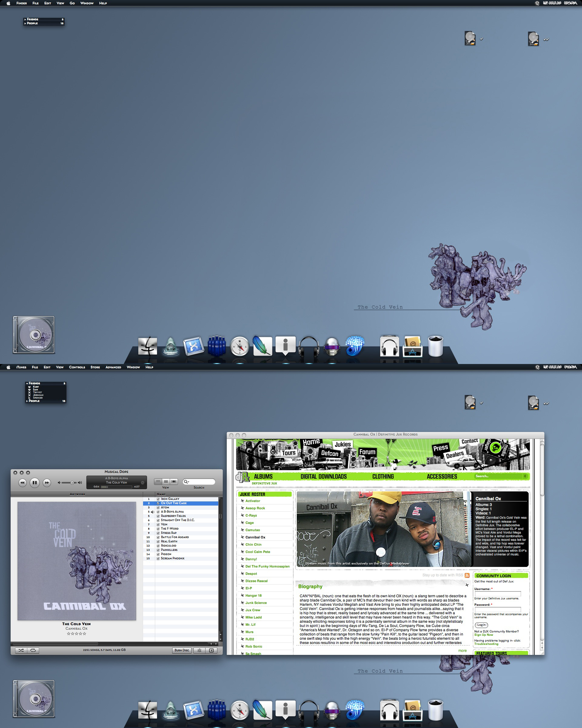
Task: Open the Store menu in iTunes
Action: click(95, 367)
